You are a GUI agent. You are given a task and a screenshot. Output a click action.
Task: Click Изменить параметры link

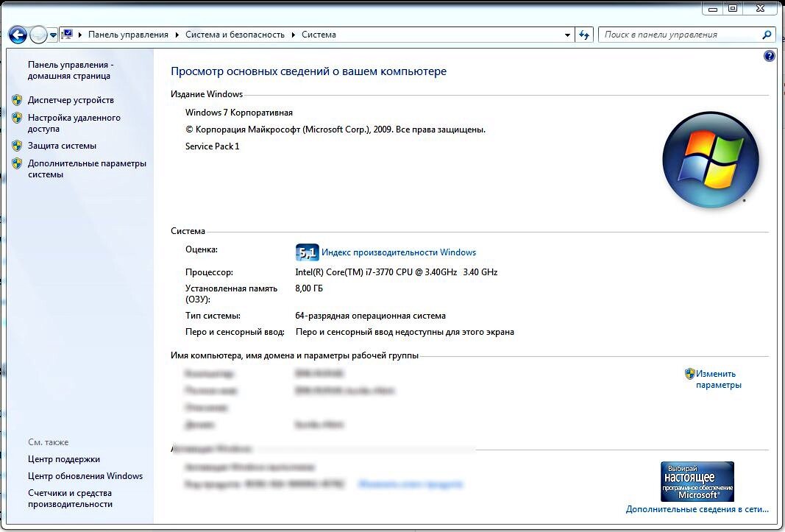(x=718, y=379)
